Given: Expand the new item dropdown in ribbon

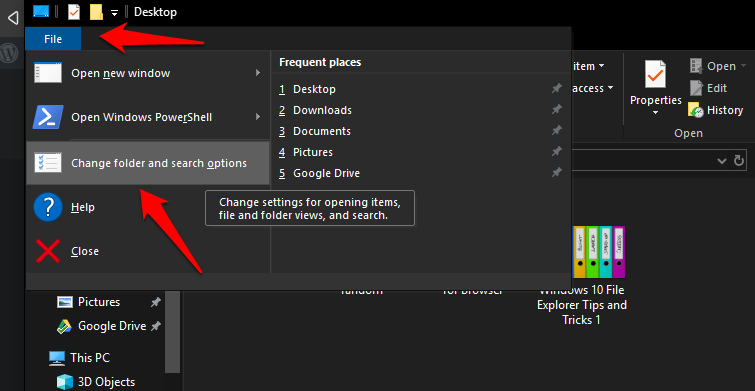Looking at the screenshot, I should [x=601, y=66].
